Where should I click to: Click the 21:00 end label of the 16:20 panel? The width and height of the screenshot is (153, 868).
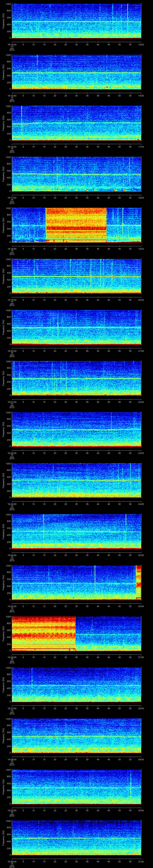point(141,351)
